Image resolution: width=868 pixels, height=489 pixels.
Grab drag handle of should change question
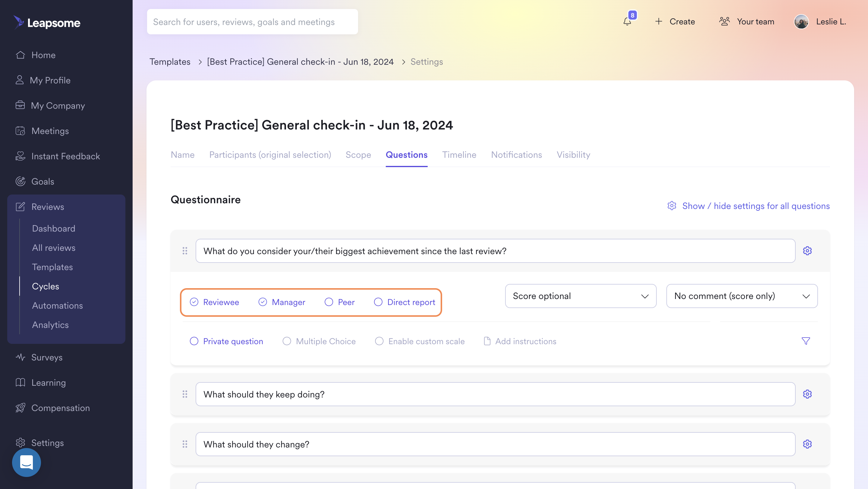click(185, 444)
